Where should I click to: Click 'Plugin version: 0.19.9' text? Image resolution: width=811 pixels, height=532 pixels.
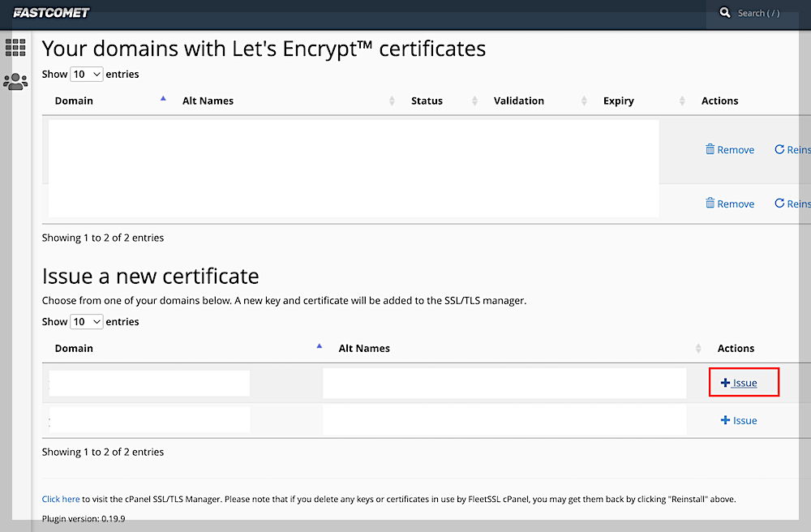(84, 518)
